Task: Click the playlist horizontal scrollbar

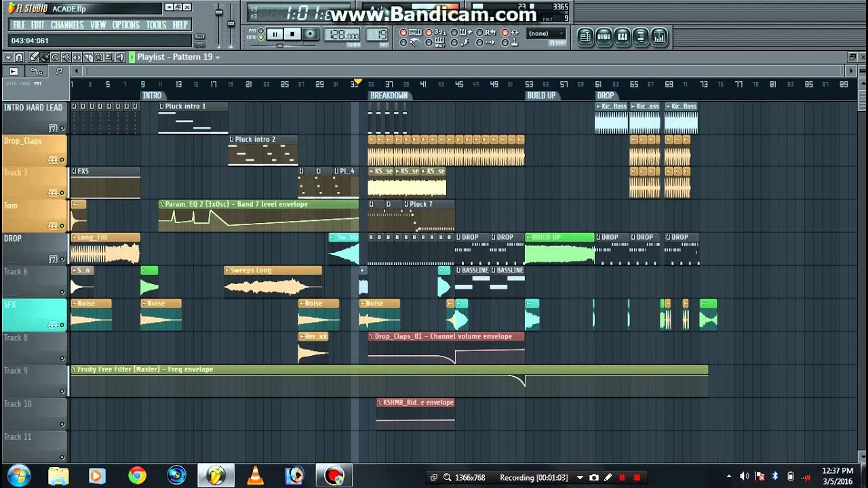Action: (x=465, y=70)
